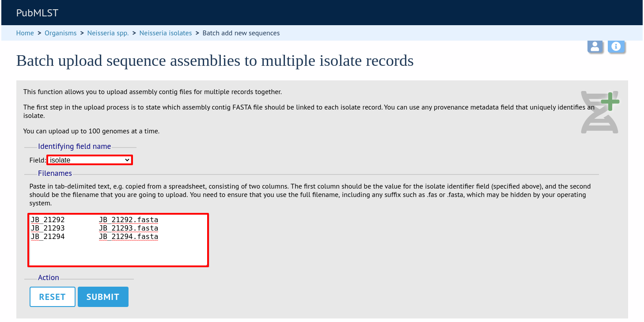The height and width of the screenshot is (322, 644).
Task: Click the Batch add new sequences breadcrumb
Action: click(x=241, y=33)
